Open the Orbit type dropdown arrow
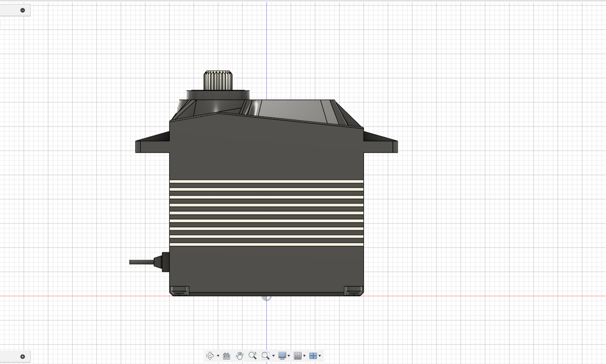Viewport: 606px width, 364px height. [218, 356]
